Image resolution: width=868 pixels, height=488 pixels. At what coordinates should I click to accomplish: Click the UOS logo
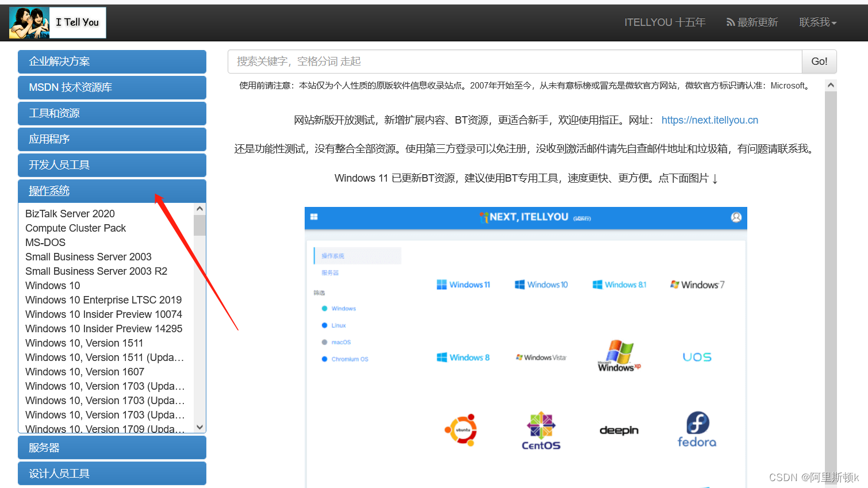click(x=697, y=357)
